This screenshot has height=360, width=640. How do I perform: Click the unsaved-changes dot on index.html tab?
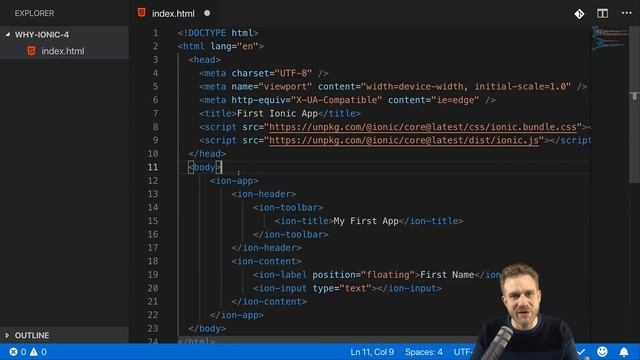[x=207, y=13]
